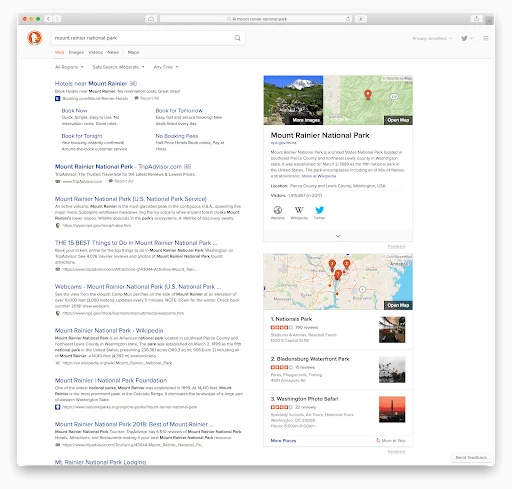Click the Send feedback button
Image resolution: width=512 pixels, height=489 pixels.
point(471,457)
